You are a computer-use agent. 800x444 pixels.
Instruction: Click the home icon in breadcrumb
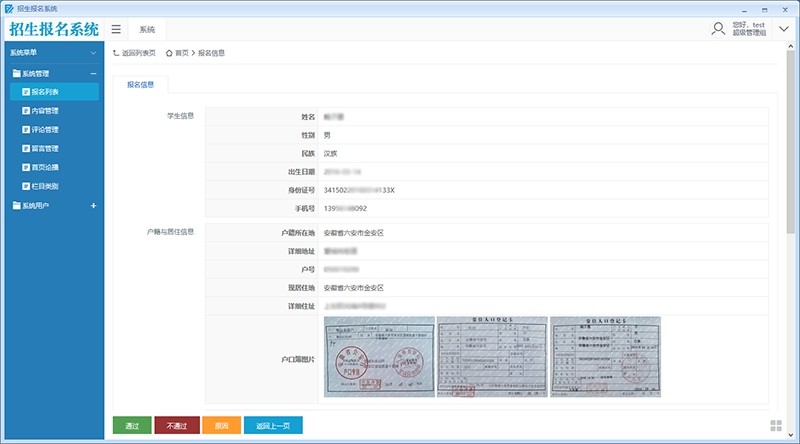[x=169, y=53]
